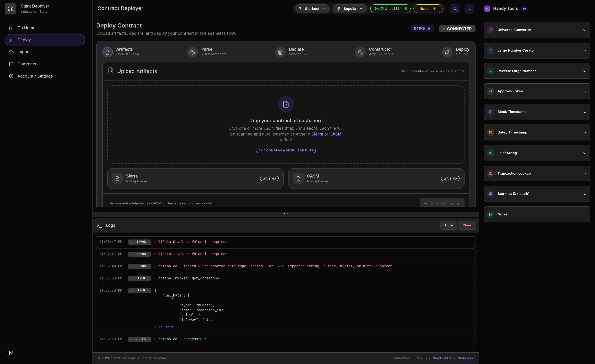Click the Declare step document icon
Viewport: 595px width, 364px height.
pos(280,52)
